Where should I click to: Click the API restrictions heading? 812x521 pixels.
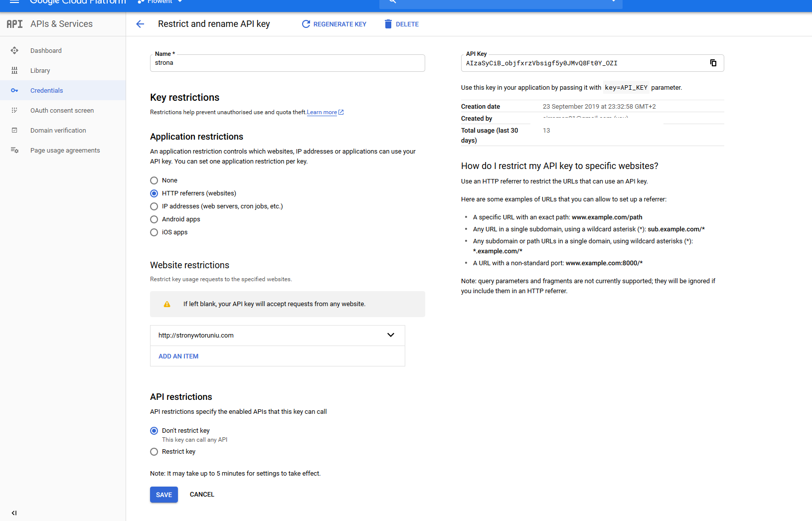181,397
